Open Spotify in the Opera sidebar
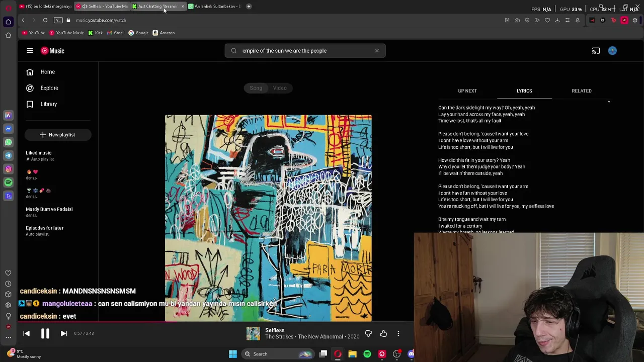Viewport: 644px width, 362px height. (x=8, y=183)
